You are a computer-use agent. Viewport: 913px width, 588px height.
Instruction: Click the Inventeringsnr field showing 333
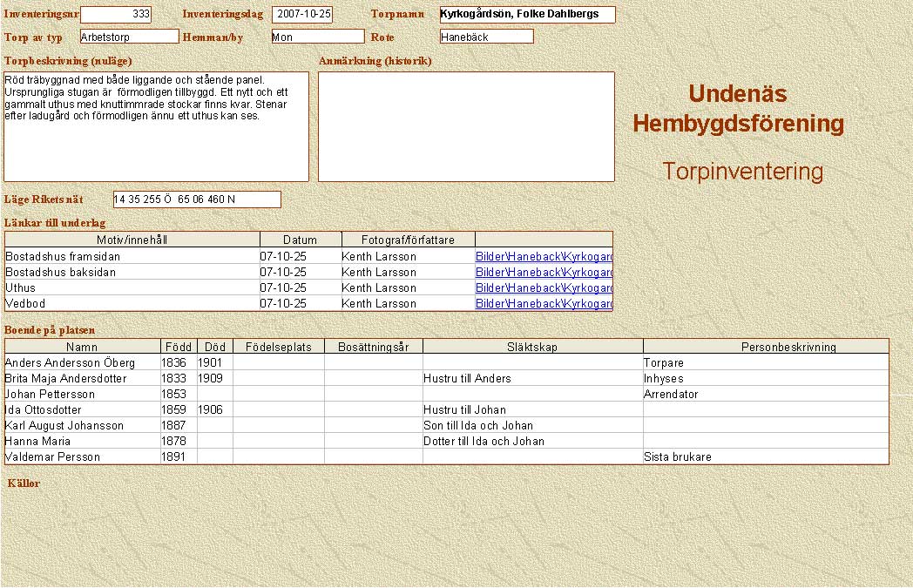(116, 15)
